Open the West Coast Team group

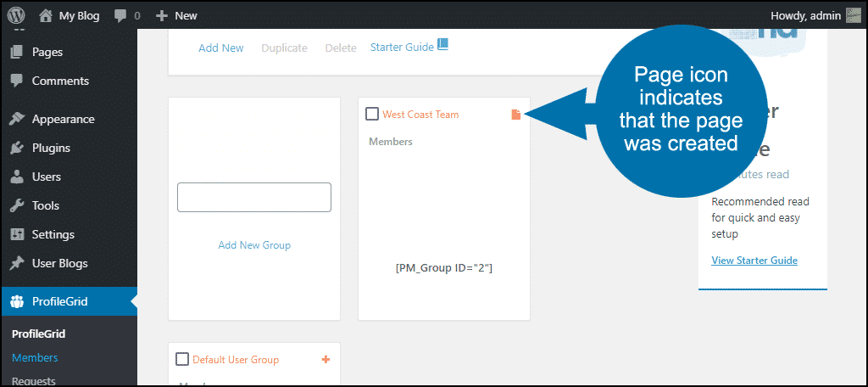pyautogui.click(x=420, y=115)
